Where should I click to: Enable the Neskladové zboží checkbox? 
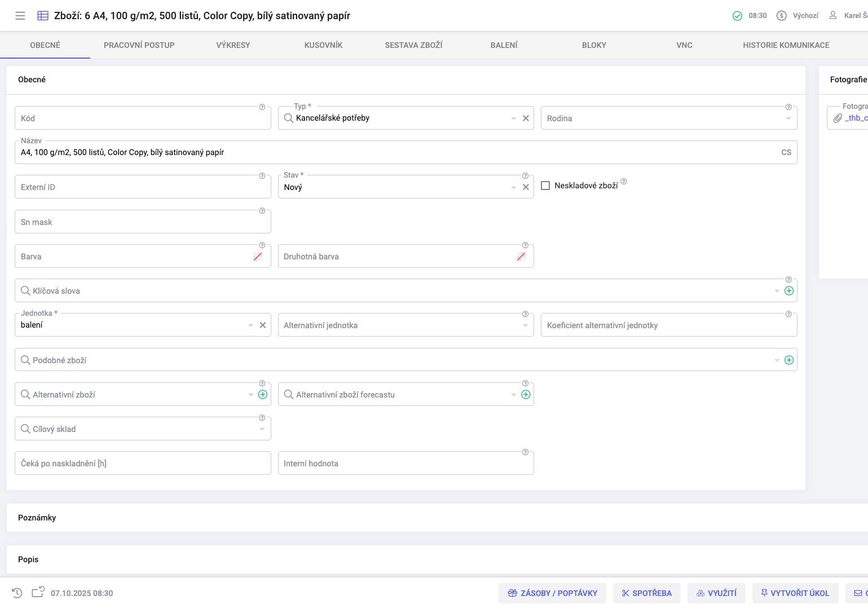(545, 186)
